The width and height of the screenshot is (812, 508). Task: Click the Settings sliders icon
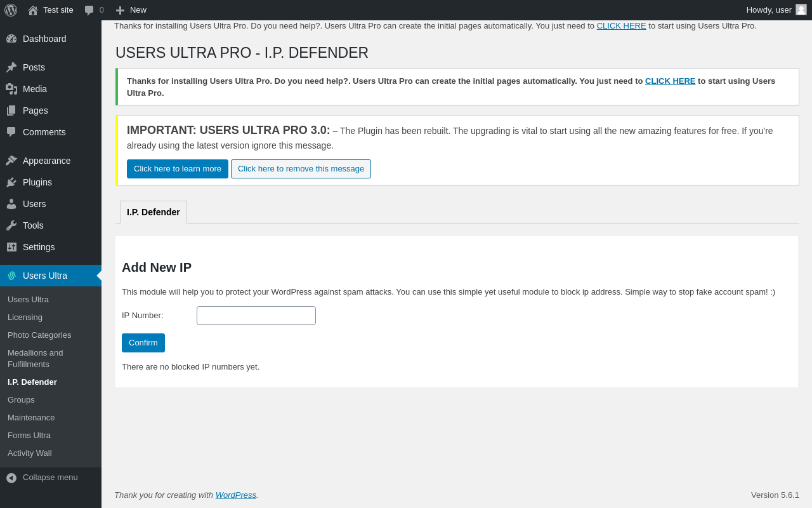click(x=11, y=247)
